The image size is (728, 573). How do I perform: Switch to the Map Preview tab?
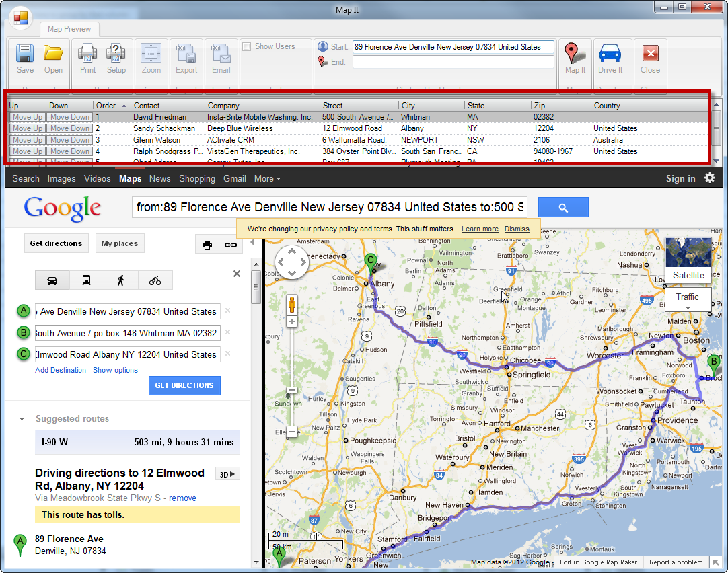(x=69, y=29)
